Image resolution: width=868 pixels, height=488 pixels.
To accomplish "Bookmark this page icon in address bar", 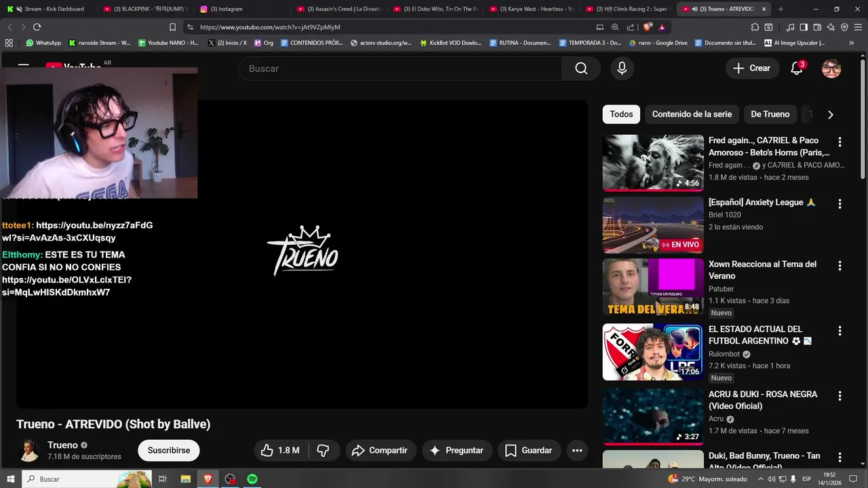I will pyautogui.click(x=172, y=27).
